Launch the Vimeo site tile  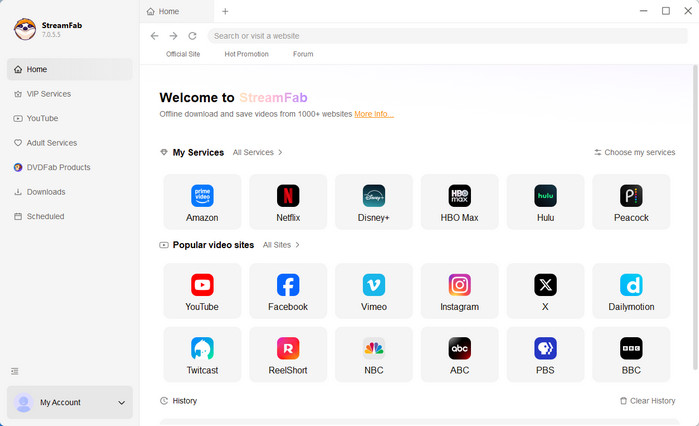(374, 291)
